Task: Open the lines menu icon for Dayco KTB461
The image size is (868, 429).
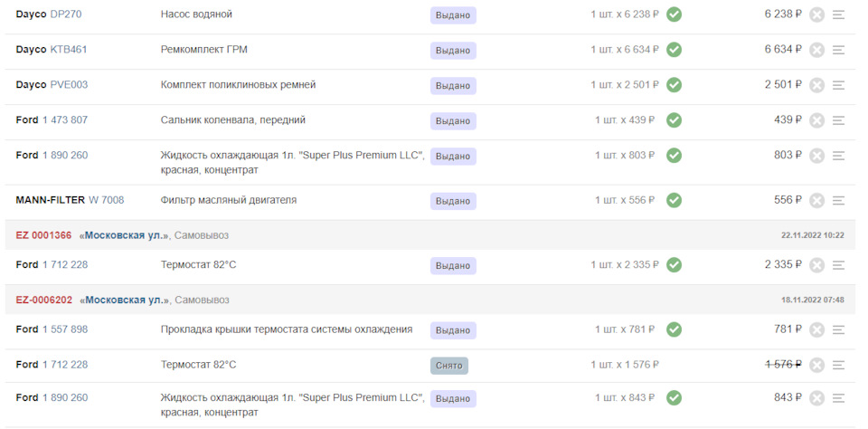Action: 839,50
